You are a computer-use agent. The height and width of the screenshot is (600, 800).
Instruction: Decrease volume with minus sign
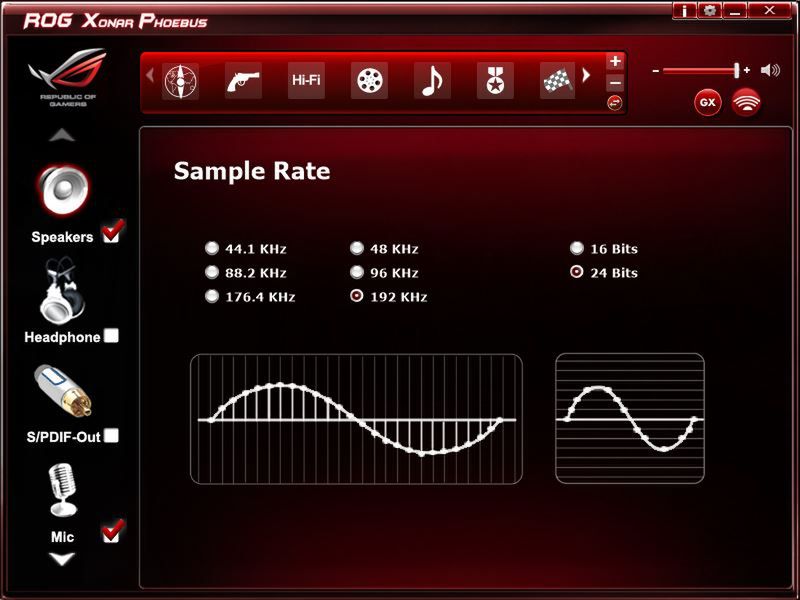(x=656, y=71)
